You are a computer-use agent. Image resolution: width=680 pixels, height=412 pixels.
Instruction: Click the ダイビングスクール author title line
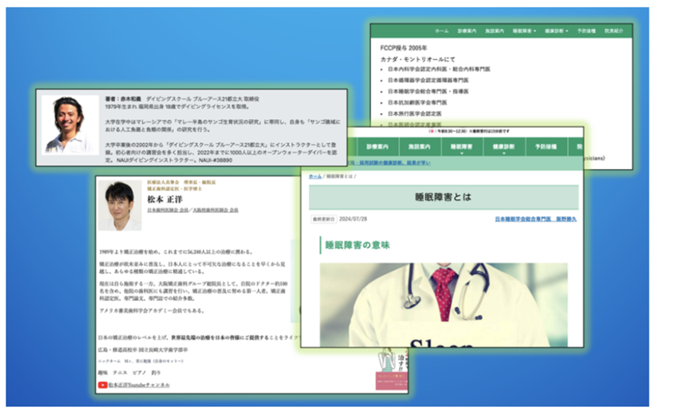(203, 99)
